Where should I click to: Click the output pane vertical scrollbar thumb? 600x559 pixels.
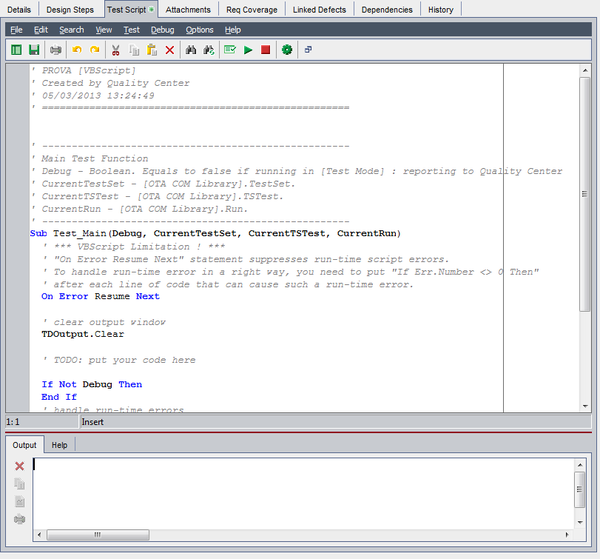click(x=580, y=489)
